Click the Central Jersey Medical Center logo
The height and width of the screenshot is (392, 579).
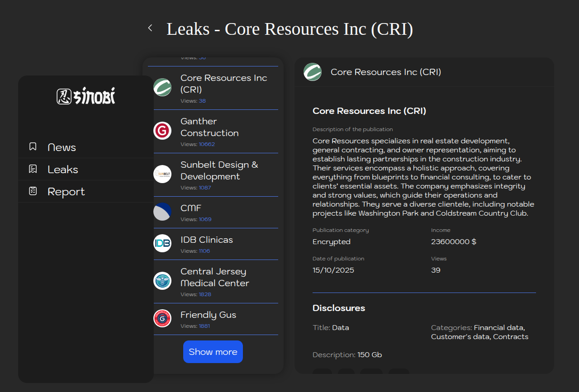click(162, 281)
